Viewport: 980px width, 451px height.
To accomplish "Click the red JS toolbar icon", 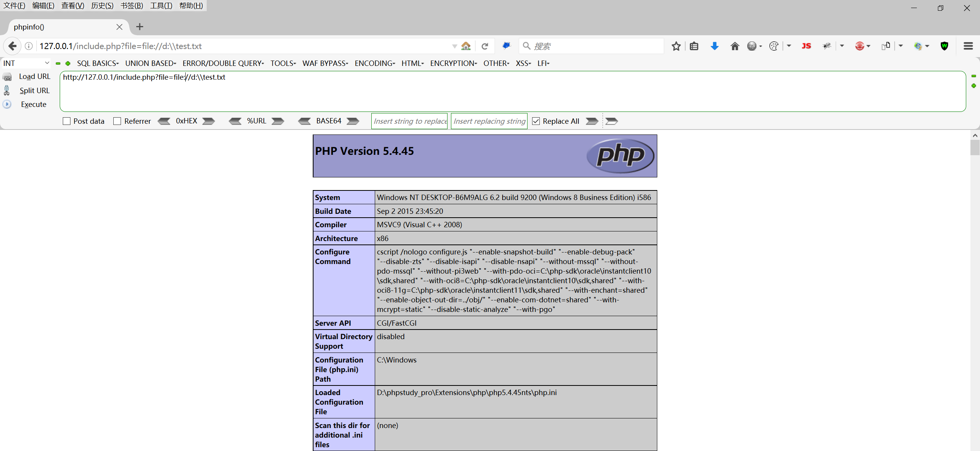I will click(806, 46).
